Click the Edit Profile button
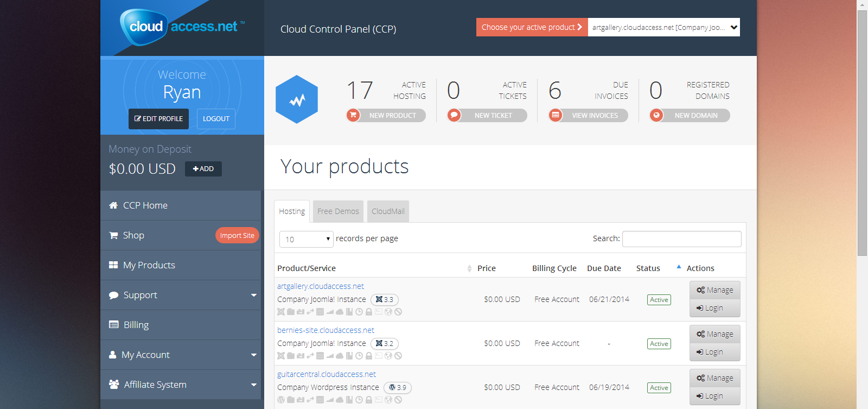This screenshot has height=409, width=868. [x=158, y=119]
